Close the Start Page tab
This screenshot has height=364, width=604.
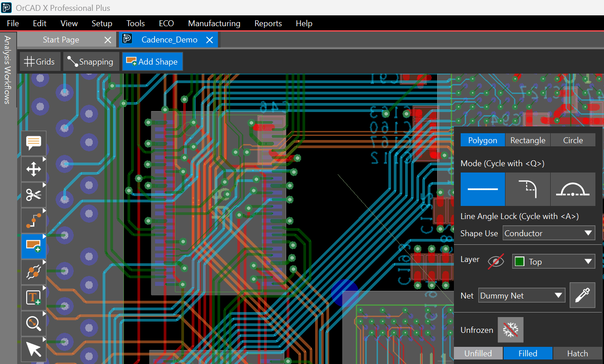[108, 40]
